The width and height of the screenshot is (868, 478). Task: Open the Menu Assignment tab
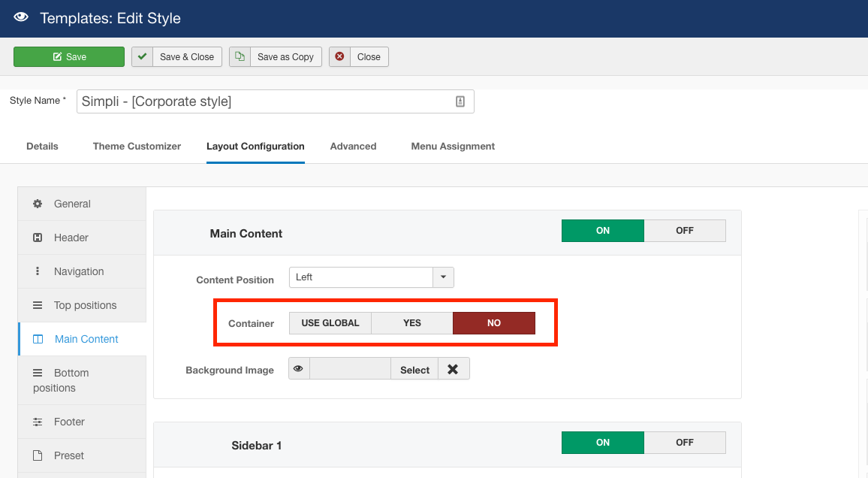coord(453,147)
